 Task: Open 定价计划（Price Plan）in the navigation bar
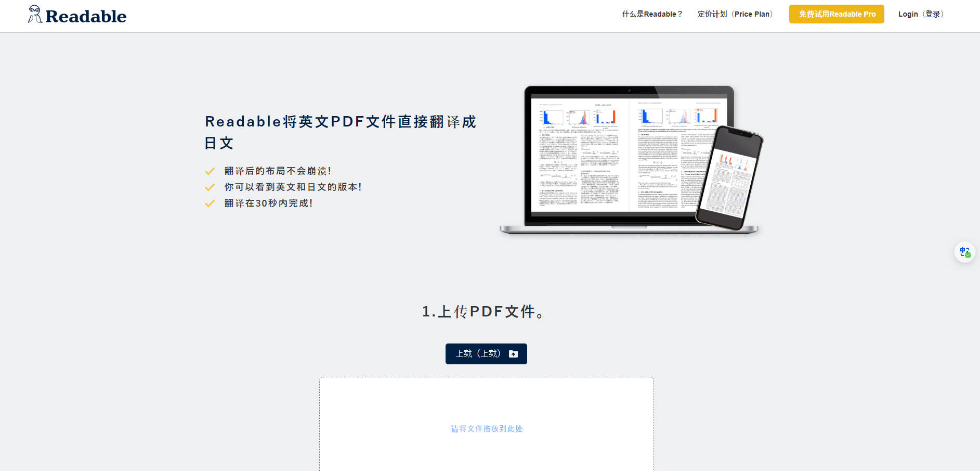[736, 14]
